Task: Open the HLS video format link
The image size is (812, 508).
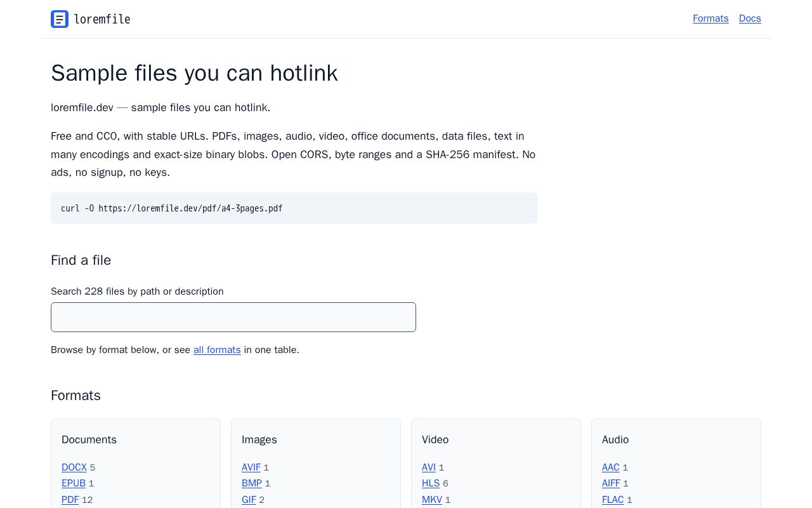Action: [x=431, y=483]
